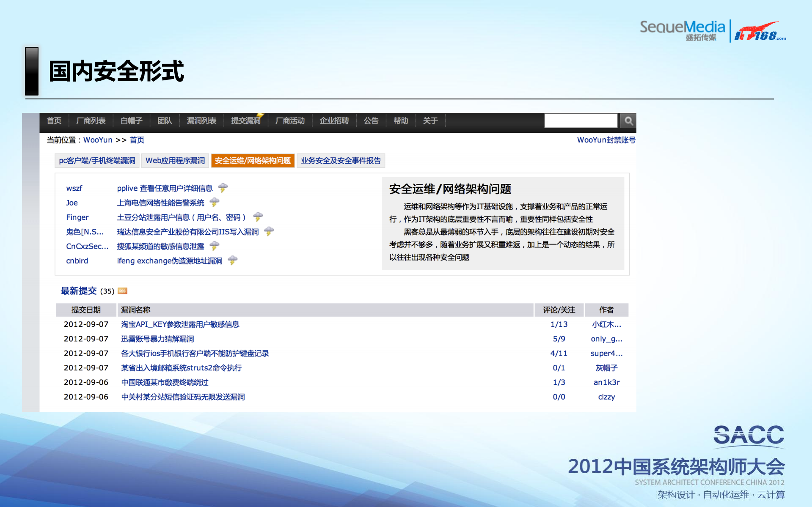Click the WooYun breadcrumb link
Screen dimensions: 812x507
coord(98,140)
